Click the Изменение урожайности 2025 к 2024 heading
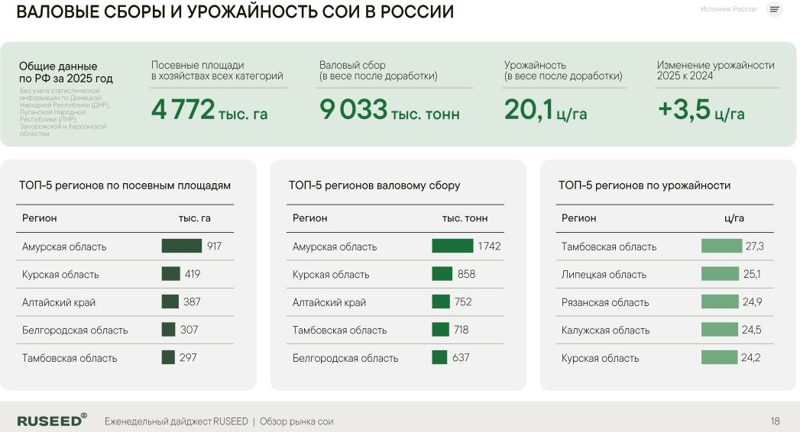Viewport: 800px width, 432px height. [x=715, y=70]
